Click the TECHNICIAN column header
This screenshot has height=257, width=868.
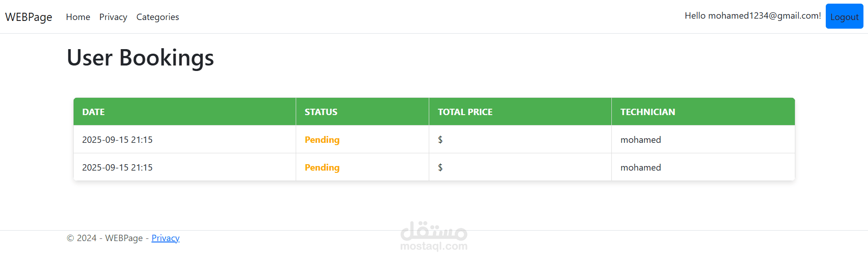[x=647, y=112]
